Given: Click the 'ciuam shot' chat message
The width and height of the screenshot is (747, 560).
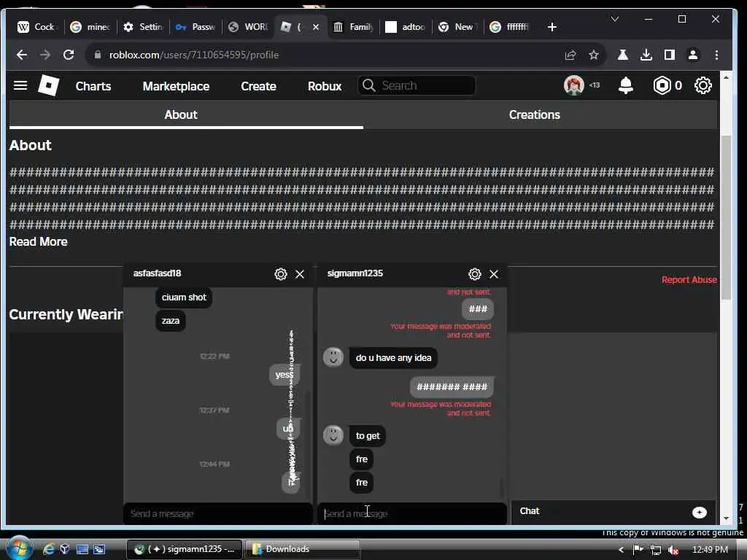Looking at the screenshot, I should coord(184,297).
